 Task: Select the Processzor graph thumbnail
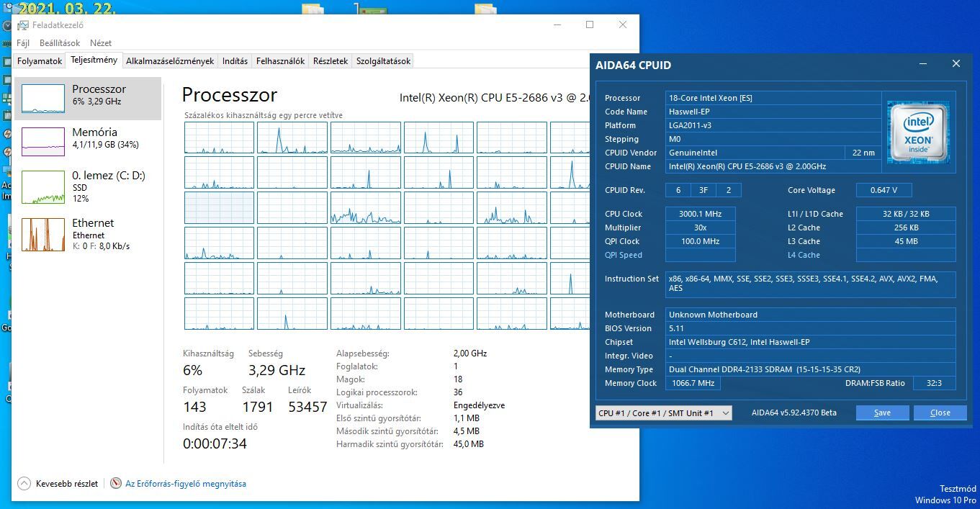coord(43,99)
